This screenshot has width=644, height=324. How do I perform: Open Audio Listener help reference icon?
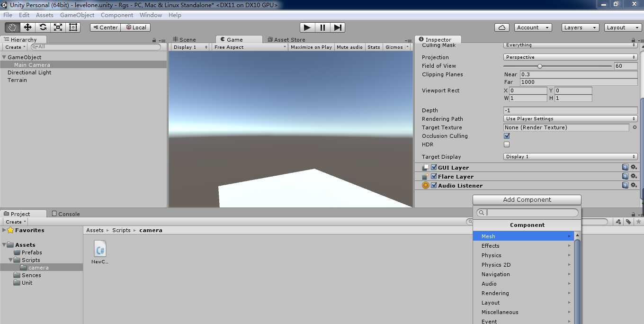coord(625,185)
